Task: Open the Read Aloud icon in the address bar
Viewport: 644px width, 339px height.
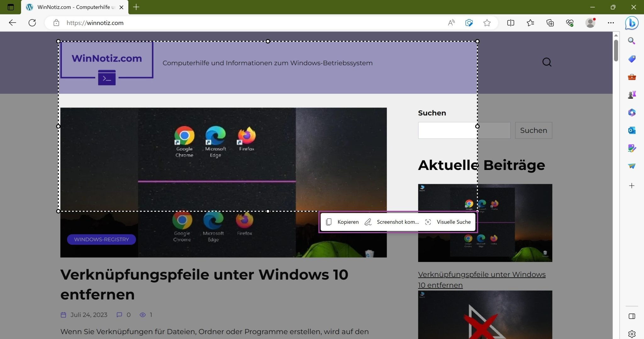Action: coord(451,23)
